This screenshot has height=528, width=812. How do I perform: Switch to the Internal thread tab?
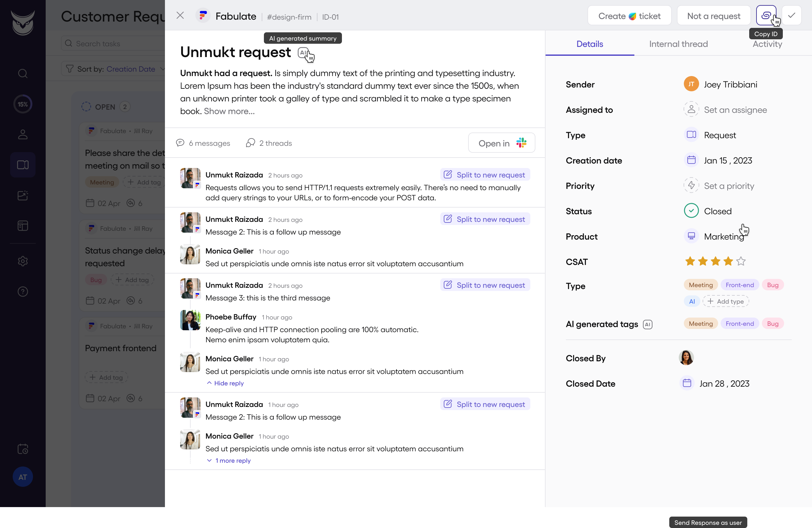(x=678, y=44)
